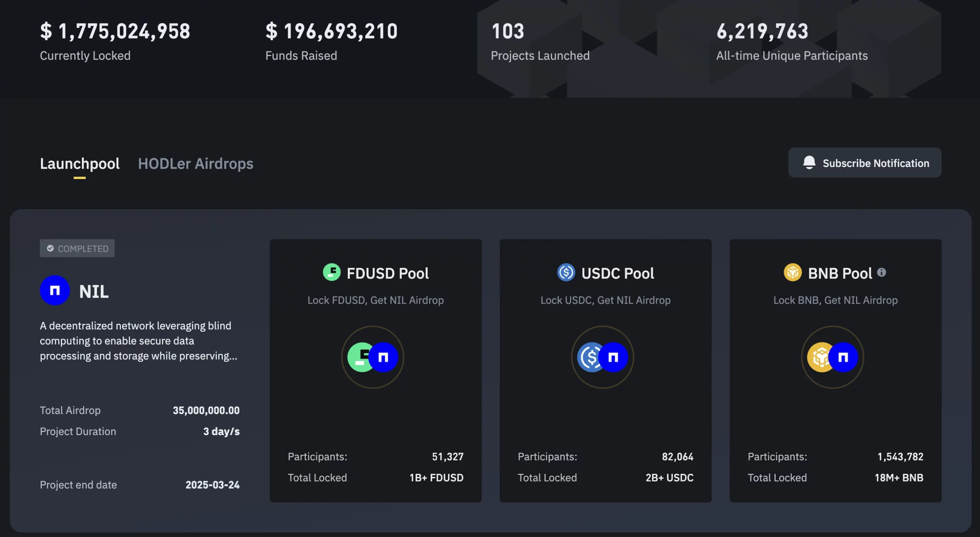The width and height of the screenshot is (980, 537).
Task: Click FDUSD Pool participants count 51,327
Action: click(x=448, y=457)
